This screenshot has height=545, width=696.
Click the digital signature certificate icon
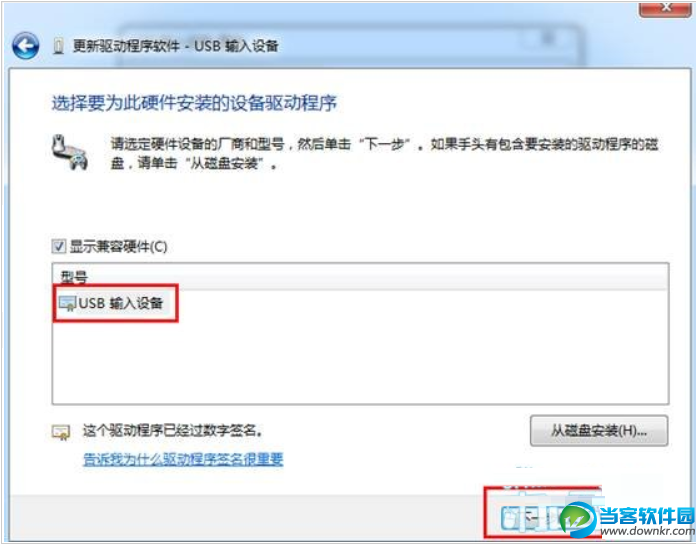(61, 432)
